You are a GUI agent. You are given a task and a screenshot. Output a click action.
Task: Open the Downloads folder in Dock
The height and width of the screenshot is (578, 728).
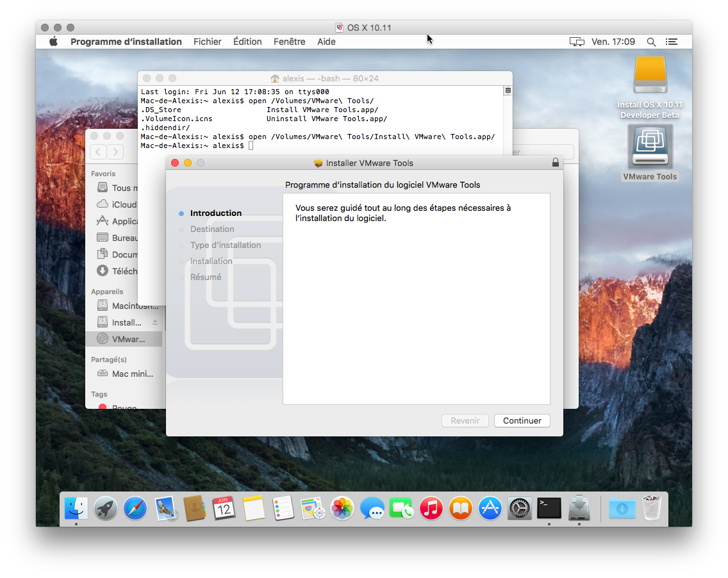(x=622, y=508)
